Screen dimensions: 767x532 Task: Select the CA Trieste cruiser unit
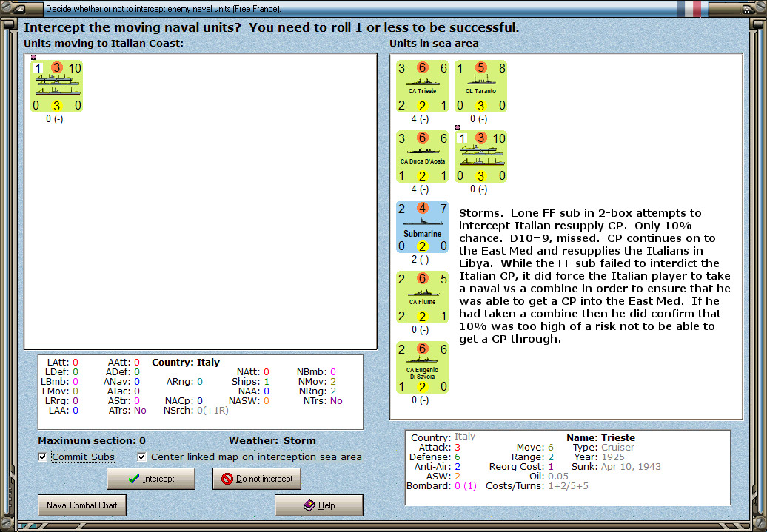click(422, 86)
